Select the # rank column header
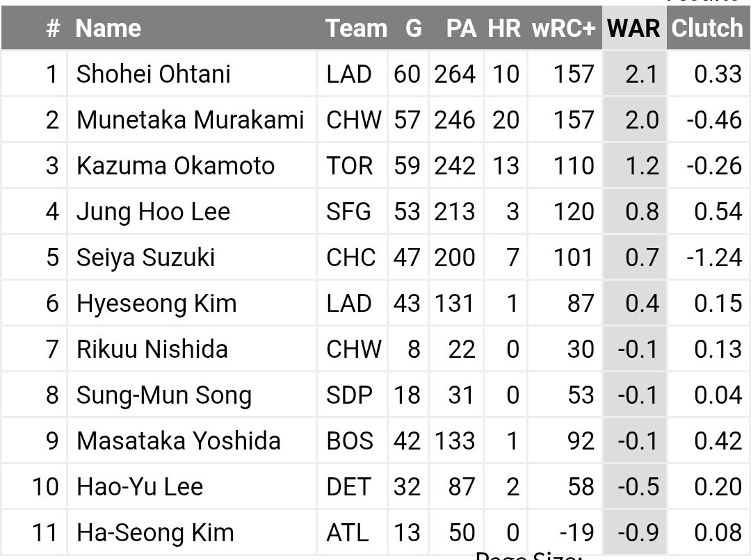Screen dimensions: 751x560 click(53, 28)
